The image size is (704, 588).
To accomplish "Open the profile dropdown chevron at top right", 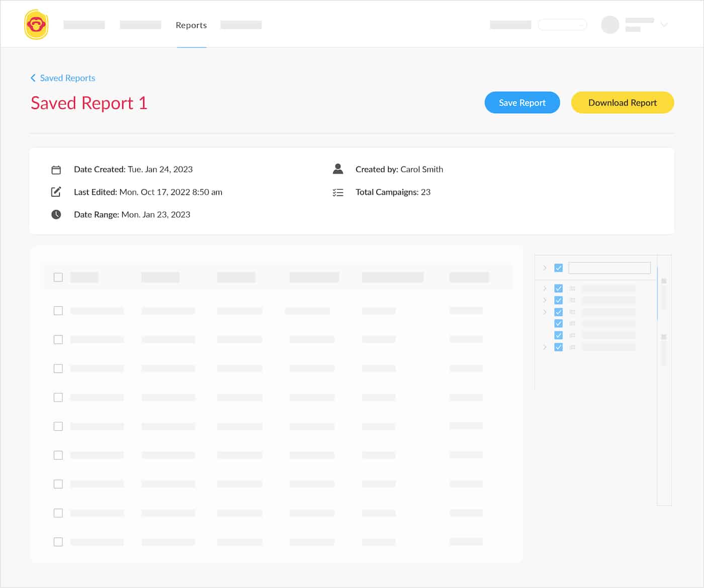I will [664, 24].
